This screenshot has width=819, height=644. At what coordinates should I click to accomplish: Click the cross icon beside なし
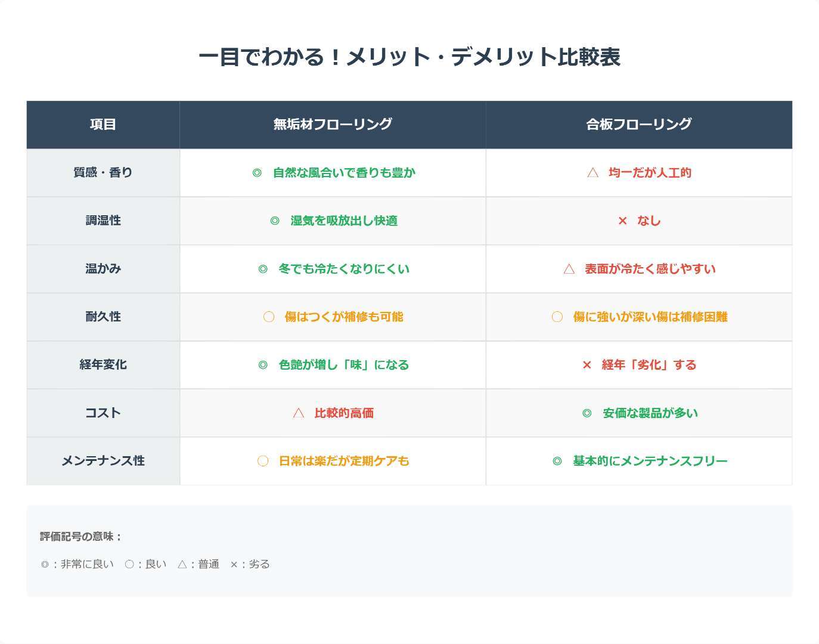point(622,221)
